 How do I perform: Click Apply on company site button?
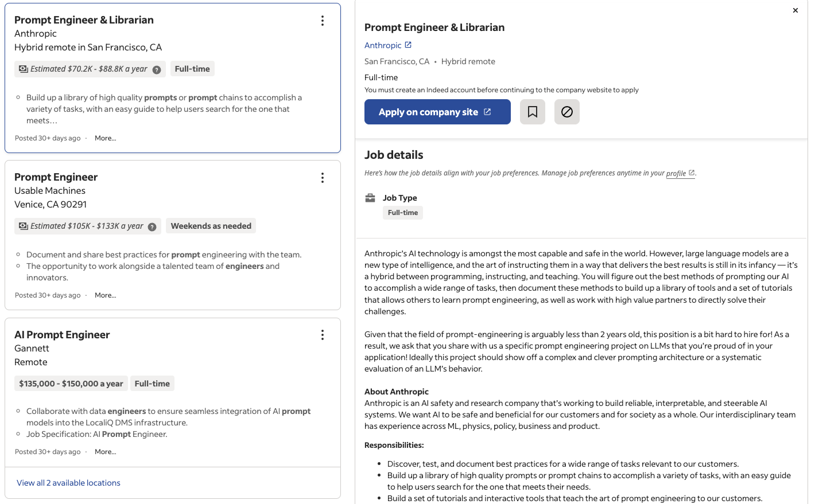click(x=437, y=112)
